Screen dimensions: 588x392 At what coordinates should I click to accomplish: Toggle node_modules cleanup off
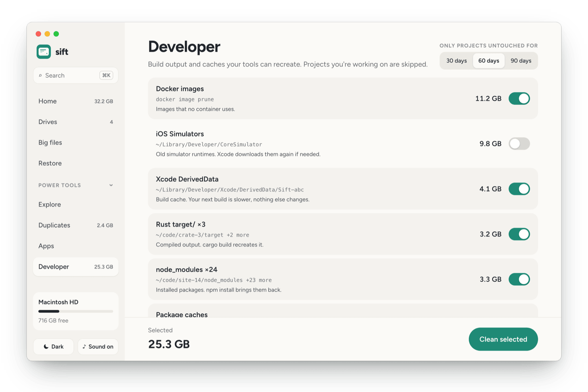click(519, 279)
